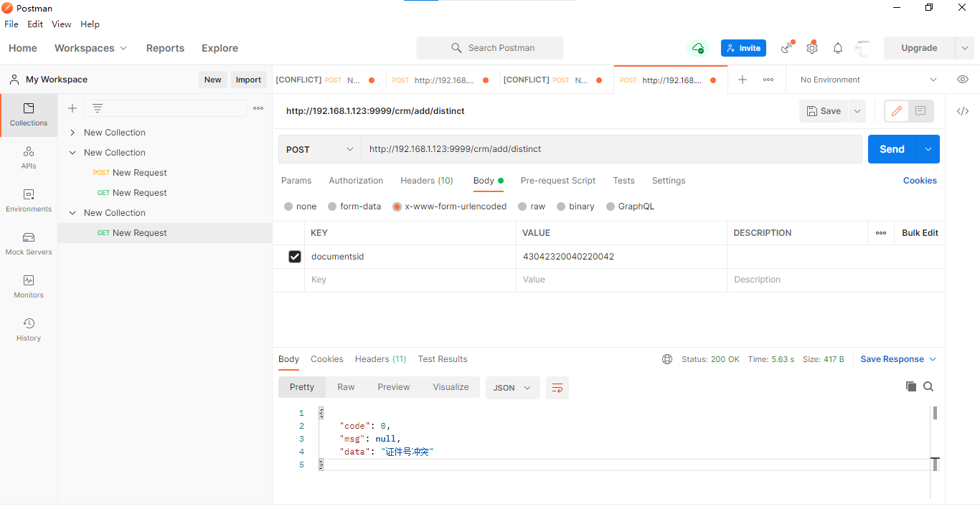Click the Send button
Image resolution: width=980 pixels, height=509 pixels.
892,149
